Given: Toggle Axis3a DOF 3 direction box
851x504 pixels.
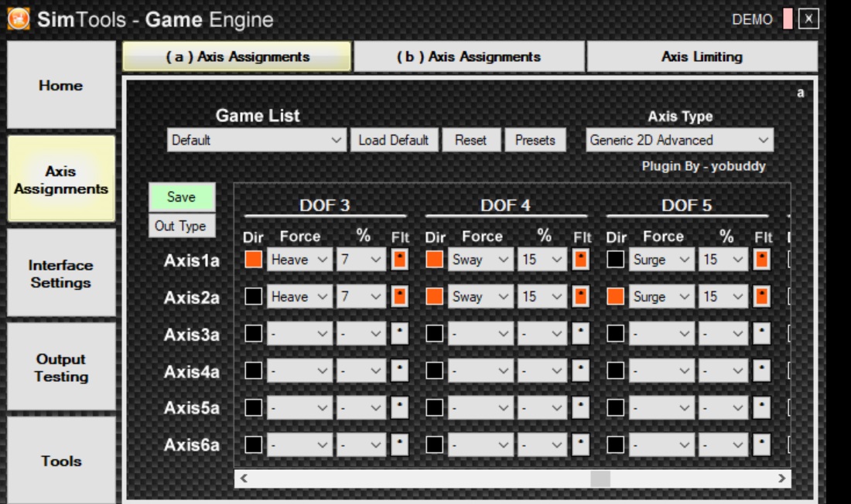Looking at the screenshot, I should click(x=254, y=333).
